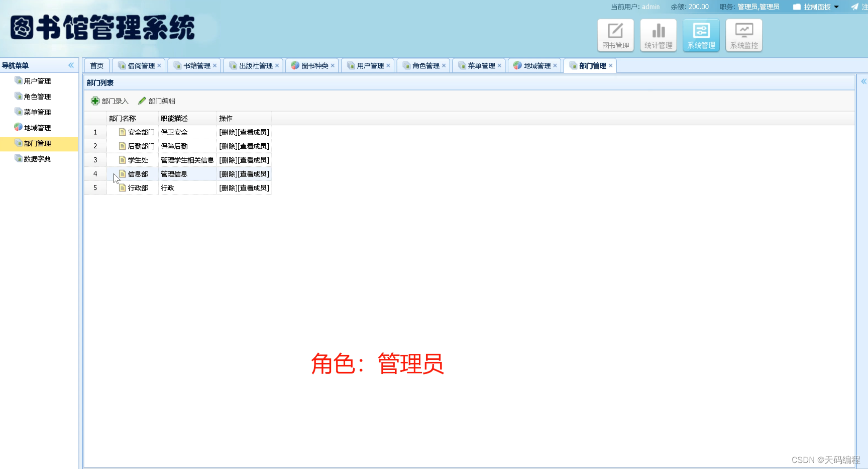Click 查看成员 link for 行政部
This screenshot has width=868, height=469.
point(253,188)
